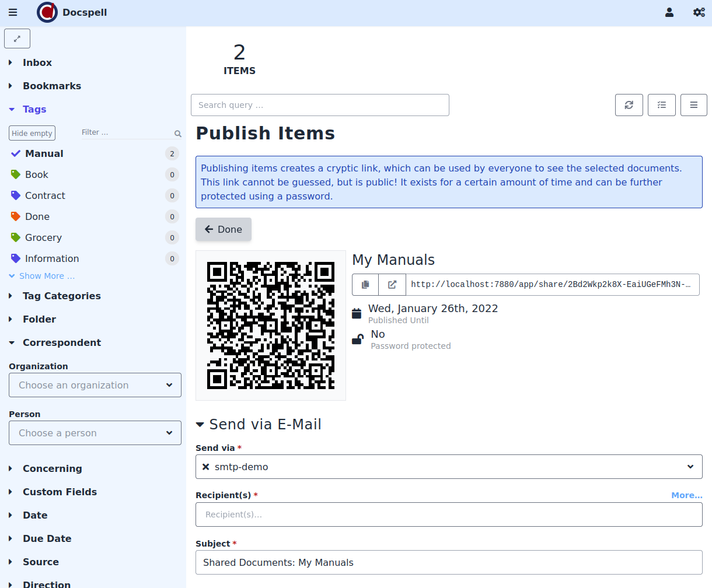Click the Done back button
This screenshot has height=588, width=712.
click(x=223, y=229)
